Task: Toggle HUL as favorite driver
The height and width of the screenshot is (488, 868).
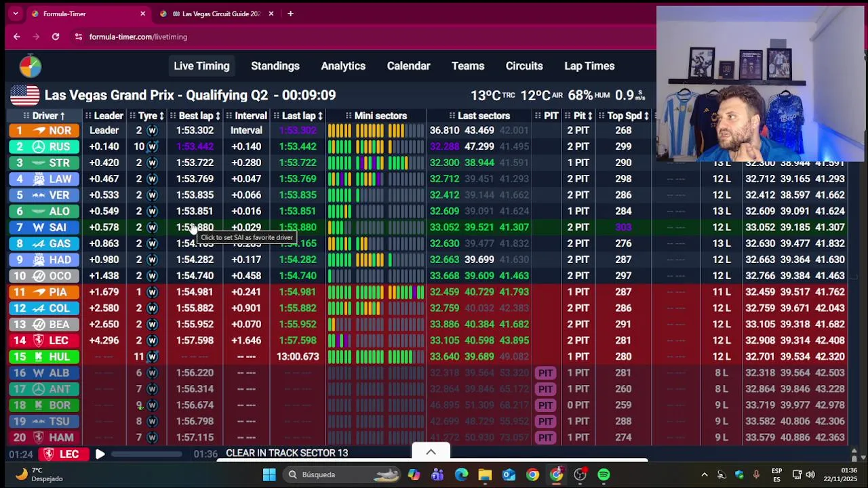Action: [x=45, y=357]
